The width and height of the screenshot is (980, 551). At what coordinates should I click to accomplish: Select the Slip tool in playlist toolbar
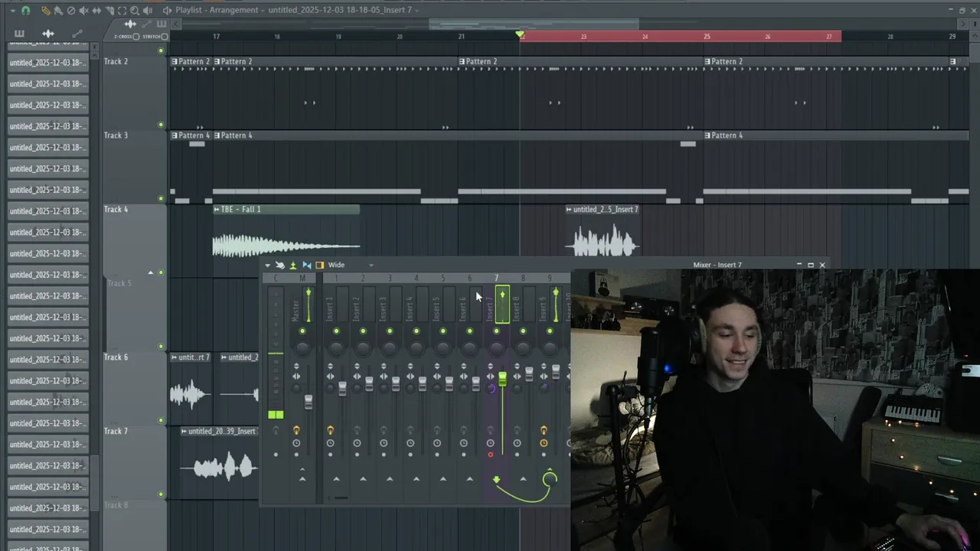click(x=96, y=11)
